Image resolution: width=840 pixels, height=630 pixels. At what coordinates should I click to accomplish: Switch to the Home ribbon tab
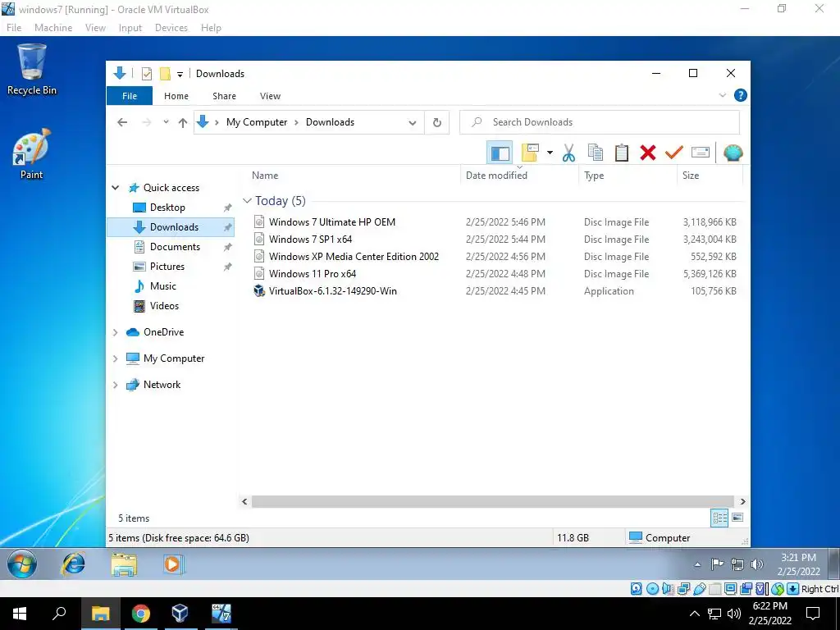click(176, 96)
